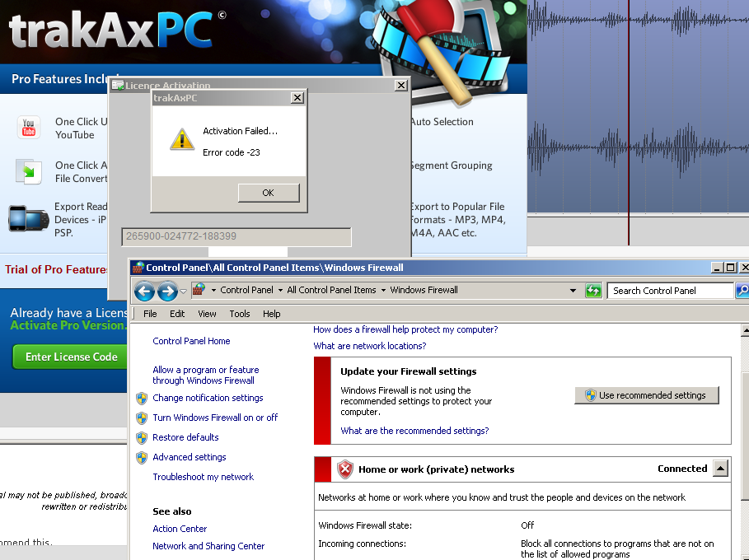Click Use recommended settings button
Image resolution: width=749 pixels, height=560 pixels.
[646, 395]
